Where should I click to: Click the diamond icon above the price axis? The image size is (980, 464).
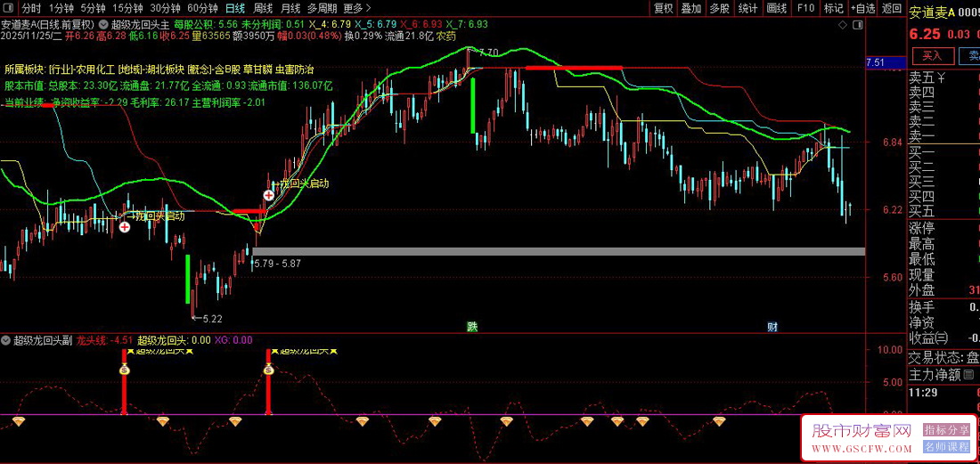842,25
